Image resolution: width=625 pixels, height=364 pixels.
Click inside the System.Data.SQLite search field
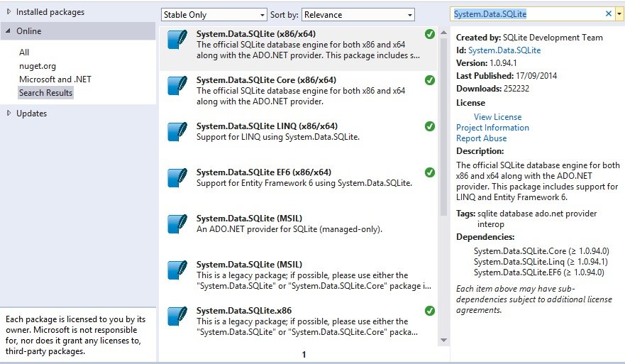528,14
